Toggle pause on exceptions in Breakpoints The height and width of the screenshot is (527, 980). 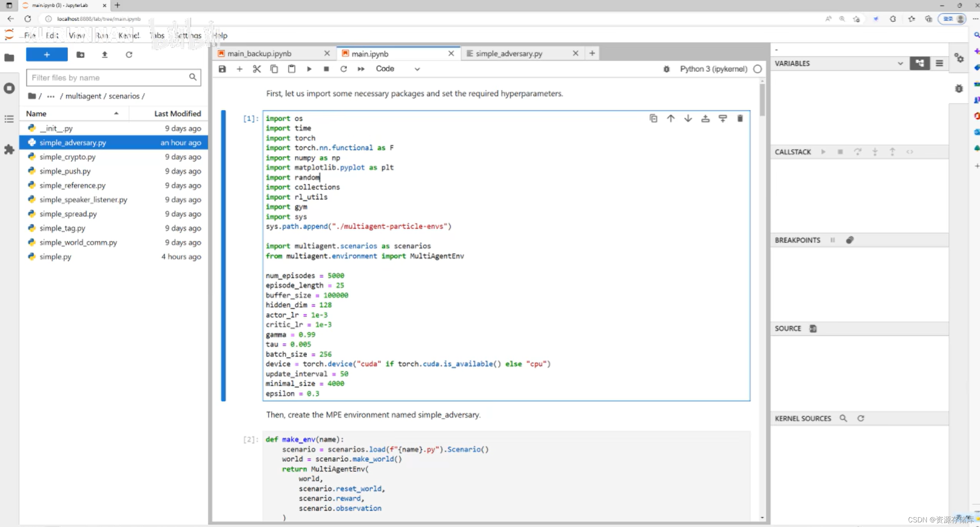click(x=833, y=240)
